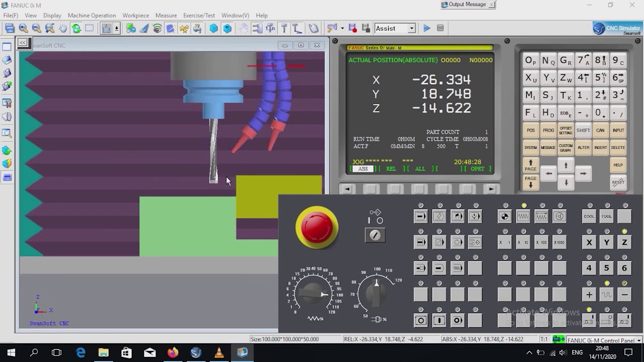Expand dropdown arrow beside the megaphone icon
This screenshot has width=644, height=362.
(342, 29)
